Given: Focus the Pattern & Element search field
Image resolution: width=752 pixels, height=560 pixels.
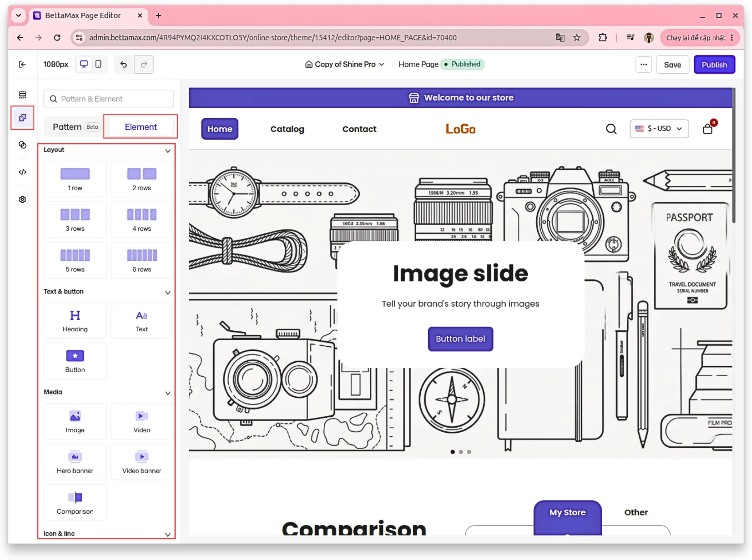Looking at the screenshot, I should coord(109,99).
